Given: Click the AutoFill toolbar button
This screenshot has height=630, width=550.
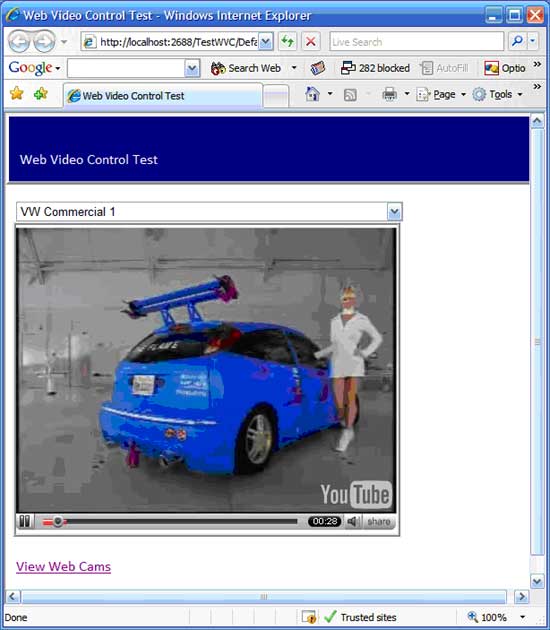Looking at the screenshot, I should [x=445, y=68].
